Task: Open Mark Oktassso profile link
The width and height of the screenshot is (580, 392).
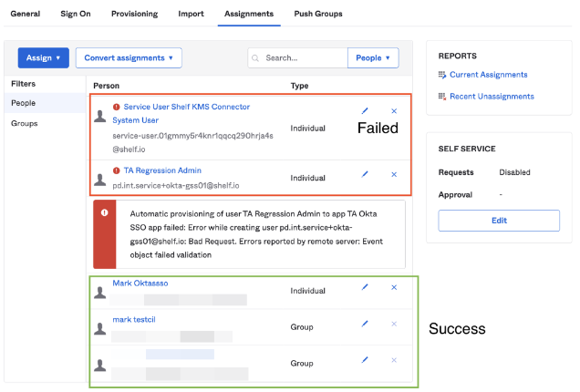Action: click(x=140, y=284)
